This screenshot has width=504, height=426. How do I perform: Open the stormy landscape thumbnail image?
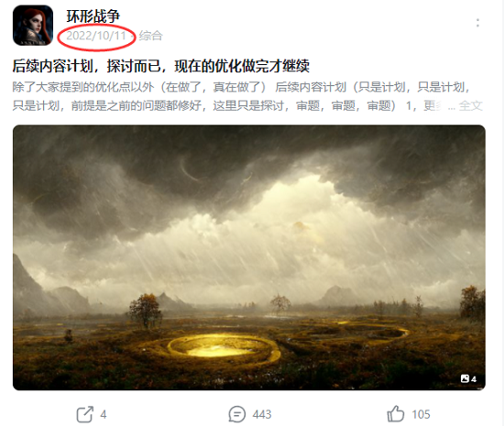[249, 257]
